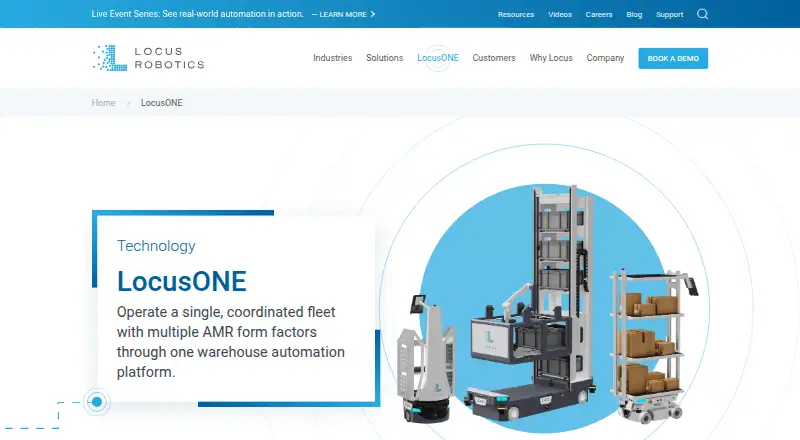800x440 pixels.
Task: Select the shelf cart robot with boxes
Action: [654, 346]
